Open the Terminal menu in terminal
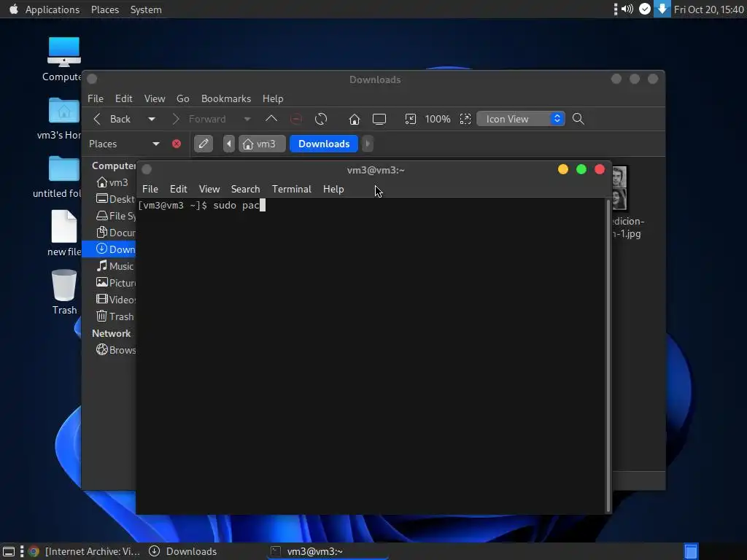The width and height of the screenshot is (747, 560). pos(292,189)
